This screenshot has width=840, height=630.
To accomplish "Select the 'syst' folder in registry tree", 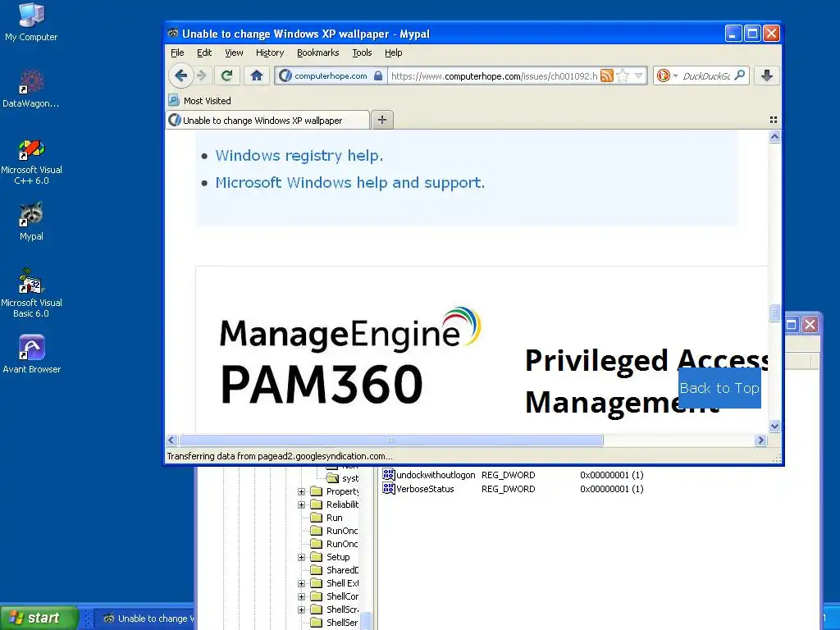I will pyautogui.click(x=349, y=478).
